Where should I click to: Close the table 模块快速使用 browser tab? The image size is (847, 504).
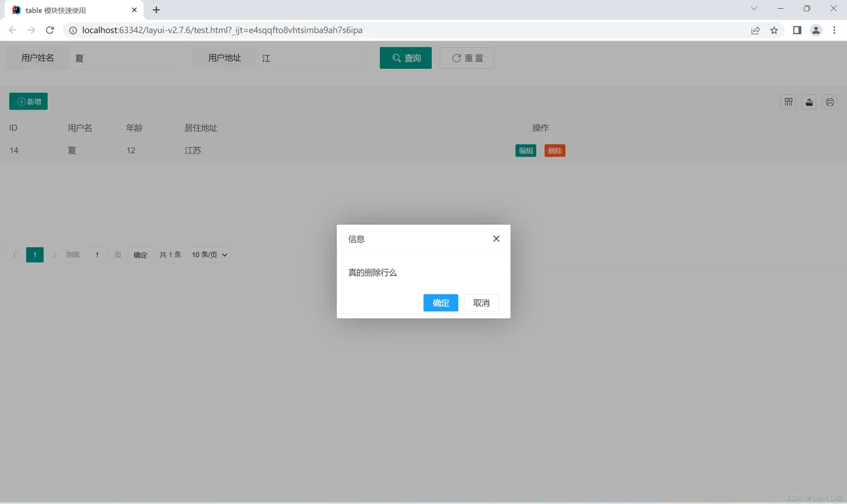[x=134, y=10]
